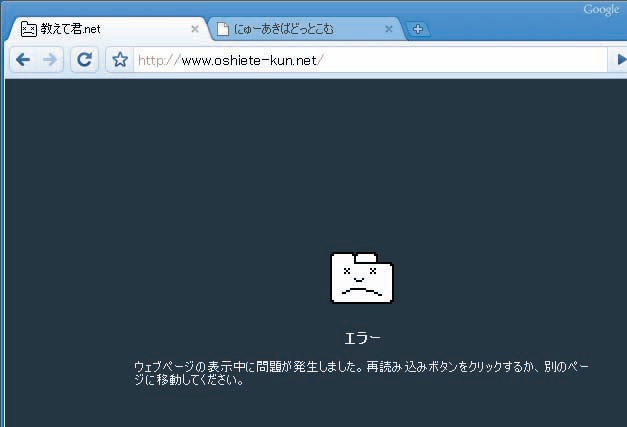Open a new tab with the plus button

point(418,29)
